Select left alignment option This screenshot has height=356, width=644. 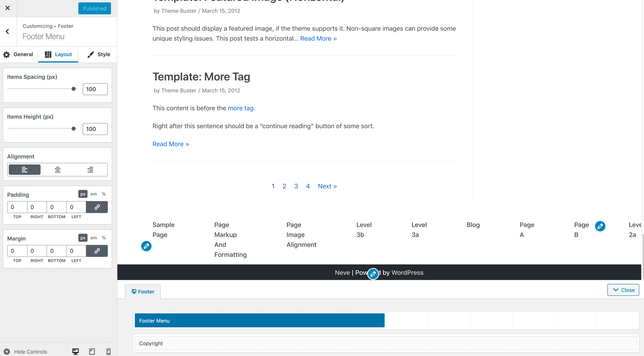(x=24, y=169)
